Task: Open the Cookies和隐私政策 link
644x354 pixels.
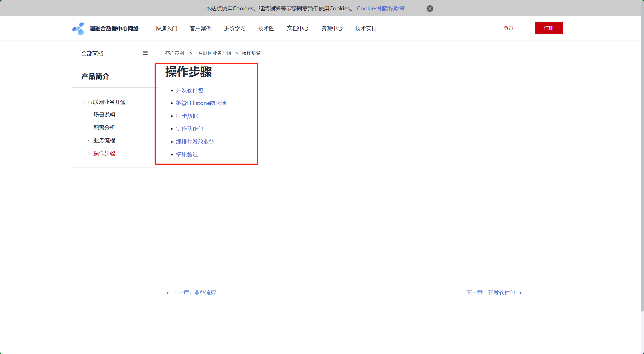Action: coord(380,9)
